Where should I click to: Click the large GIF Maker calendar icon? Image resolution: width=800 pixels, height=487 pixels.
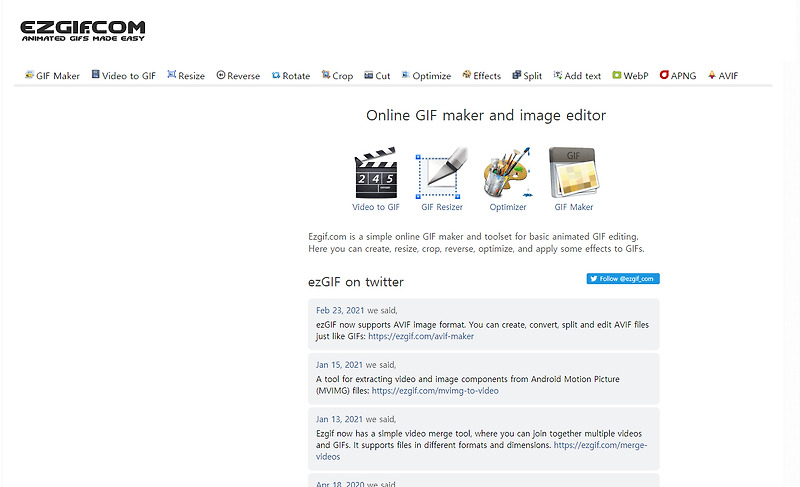573,173
